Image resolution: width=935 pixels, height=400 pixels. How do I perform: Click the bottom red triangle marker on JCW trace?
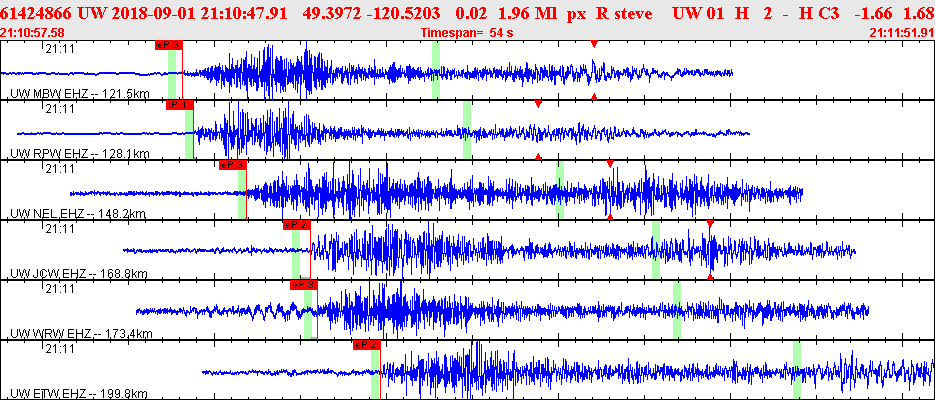[710, 276]
